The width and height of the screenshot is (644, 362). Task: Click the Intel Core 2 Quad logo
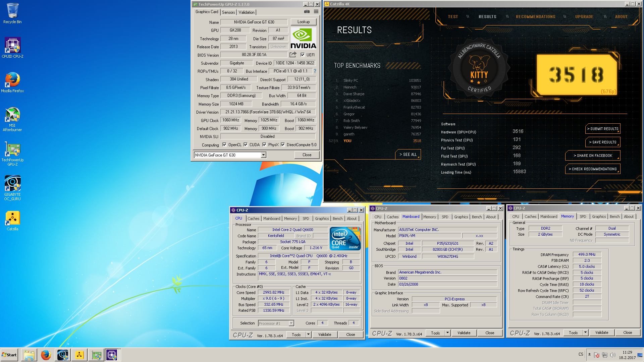click(345, 238)
